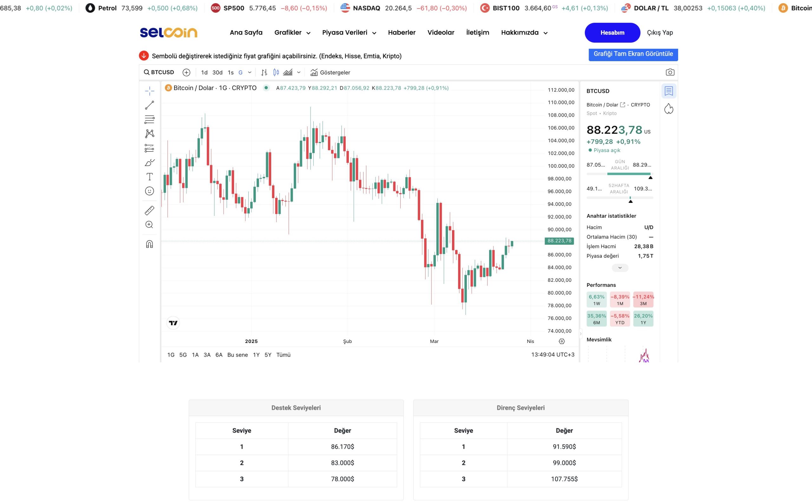The height and width of the screenshot is (504, 812).
Task: Open the hotlists flame icon
Action: [x=669, y=109]
